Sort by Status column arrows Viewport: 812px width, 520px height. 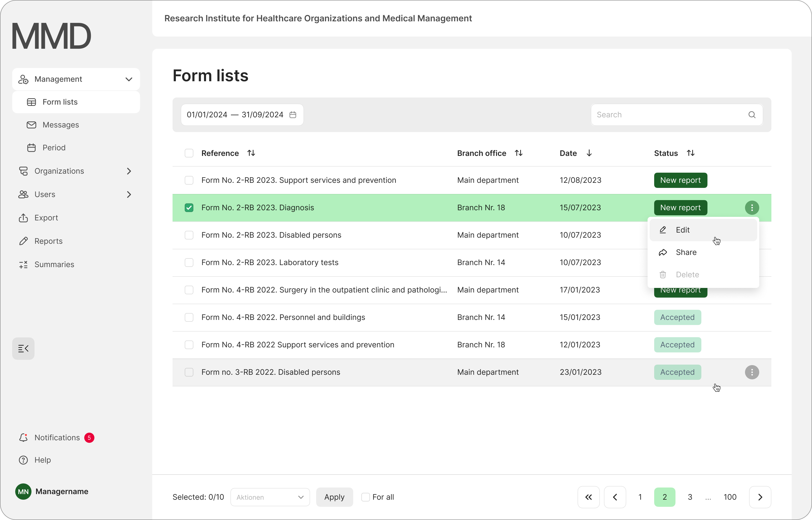(x=690, y=153)
